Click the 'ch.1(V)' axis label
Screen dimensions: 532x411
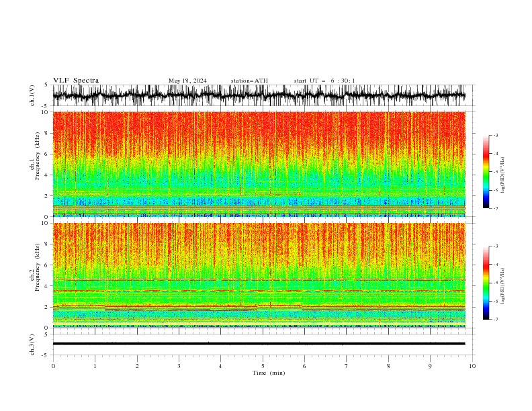(x=32, y=95)
